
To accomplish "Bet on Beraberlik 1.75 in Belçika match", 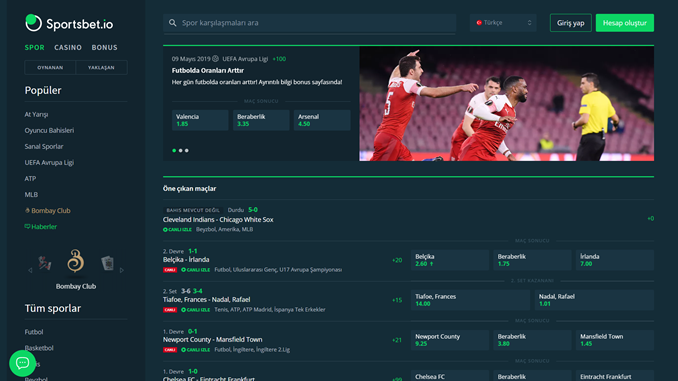I will coord(532,260).
